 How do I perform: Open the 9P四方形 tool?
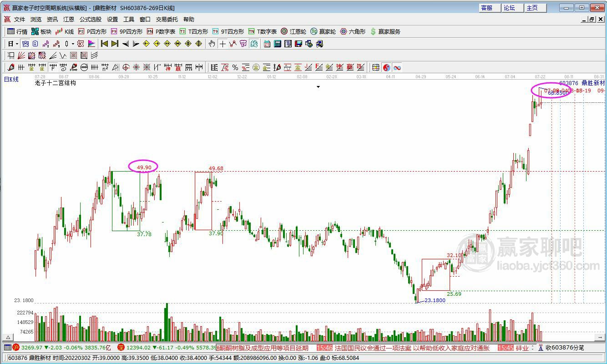[126, 31]
